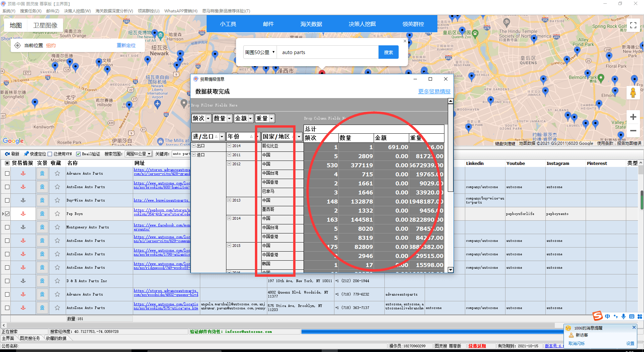Open the 更多贸易情报 link
Screen dimensions: 644x352
(434, 91)
